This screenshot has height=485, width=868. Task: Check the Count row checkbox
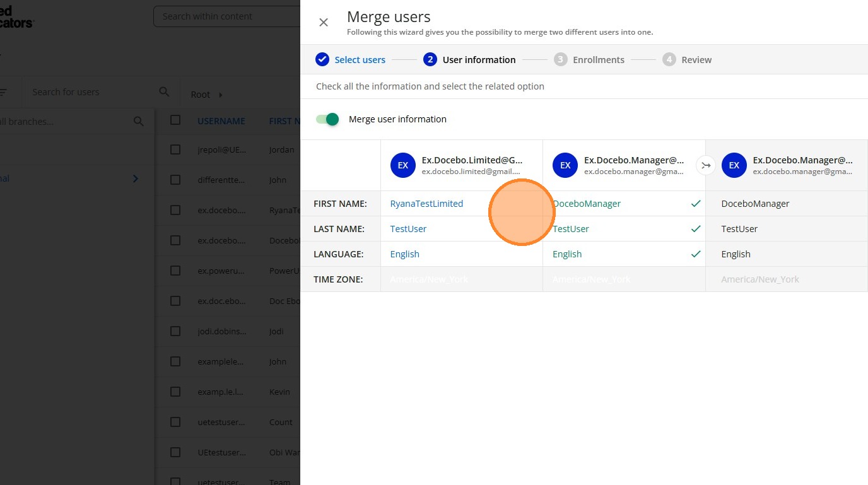[x=175, y=422]
